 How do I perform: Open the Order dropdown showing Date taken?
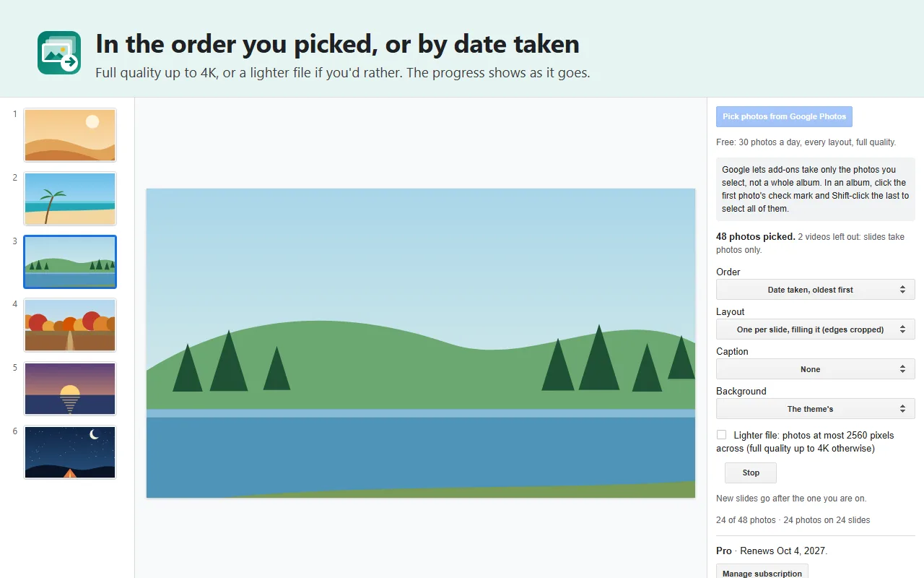[815, 290]
